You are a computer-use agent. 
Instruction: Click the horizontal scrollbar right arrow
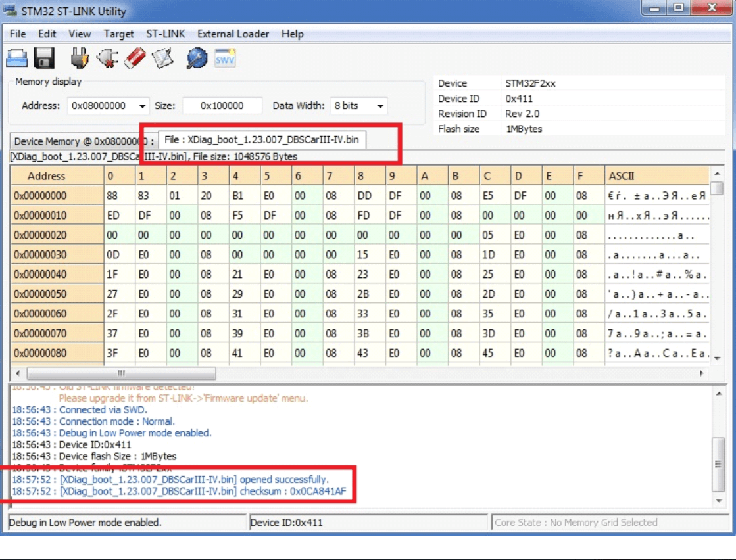(x=702, y=373)
